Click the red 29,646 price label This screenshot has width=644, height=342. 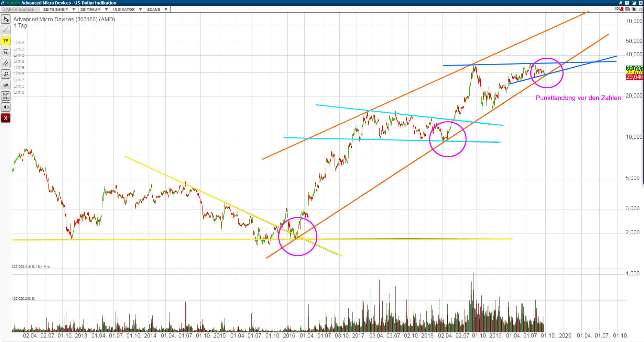(634, 77)
